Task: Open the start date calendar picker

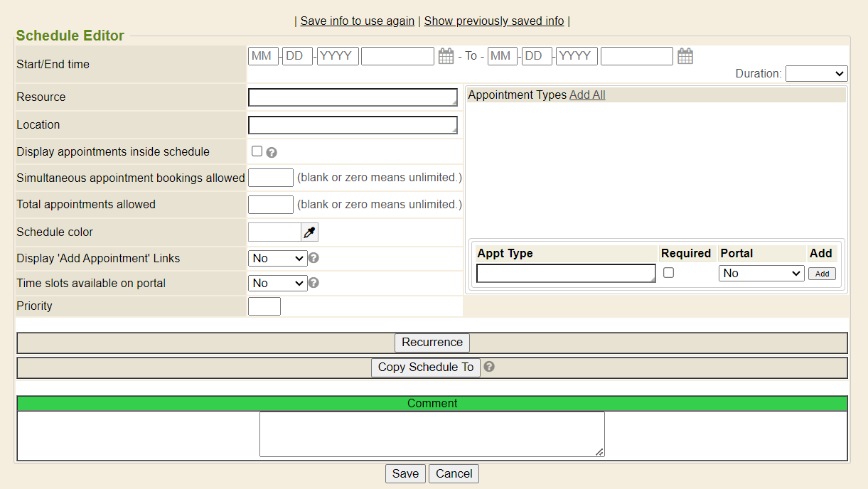Action: pyautogui.click(x=446, y=56)
